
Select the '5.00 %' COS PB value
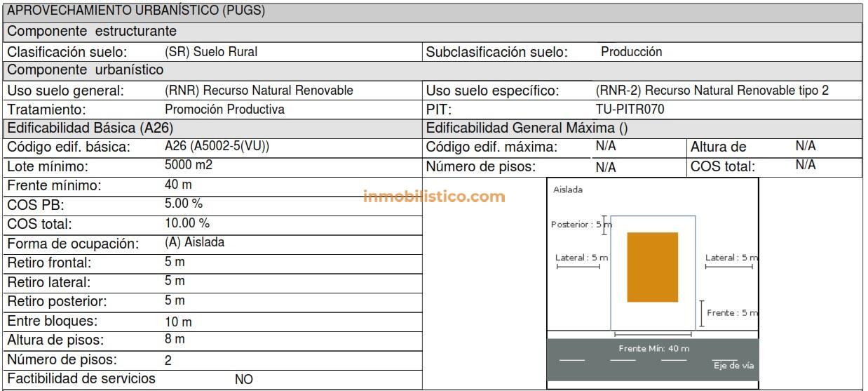pyautogui.click(x=183, y=204)
